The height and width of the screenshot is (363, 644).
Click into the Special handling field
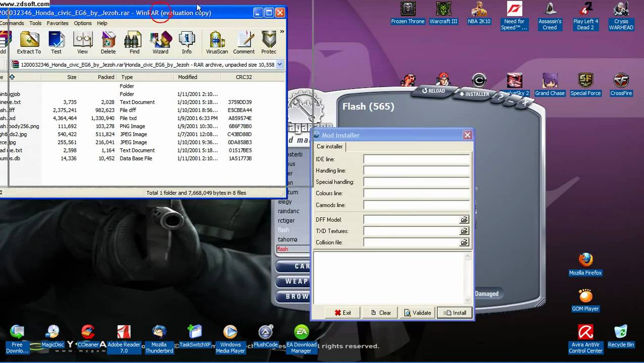(416, 182)
